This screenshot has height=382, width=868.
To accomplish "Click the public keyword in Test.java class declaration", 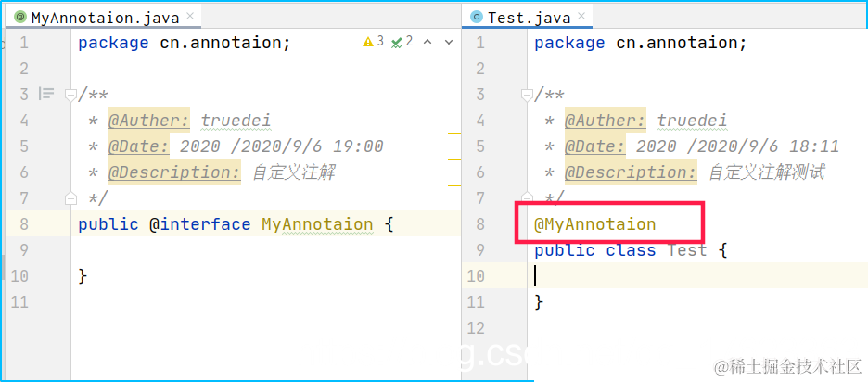I will 565,250.
